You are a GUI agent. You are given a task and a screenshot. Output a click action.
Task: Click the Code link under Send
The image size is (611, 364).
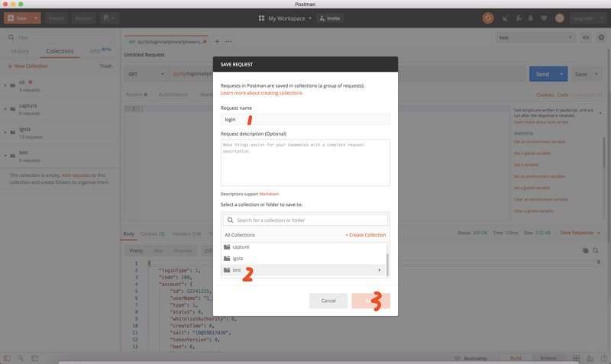563,95
